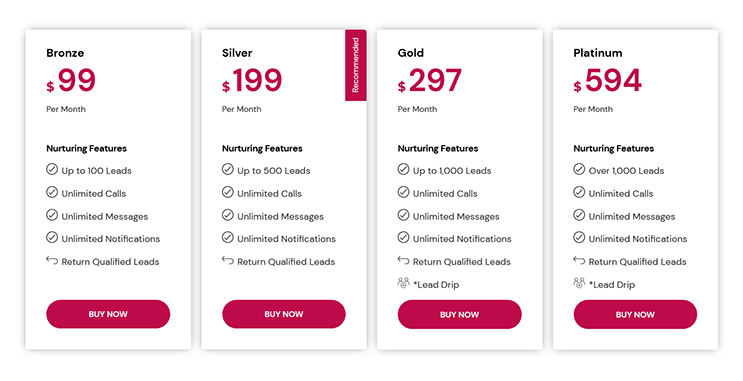743x381 pixels.
Task: Click the checkmark next to Up to 500 Leads
Action: pos(227,169)
